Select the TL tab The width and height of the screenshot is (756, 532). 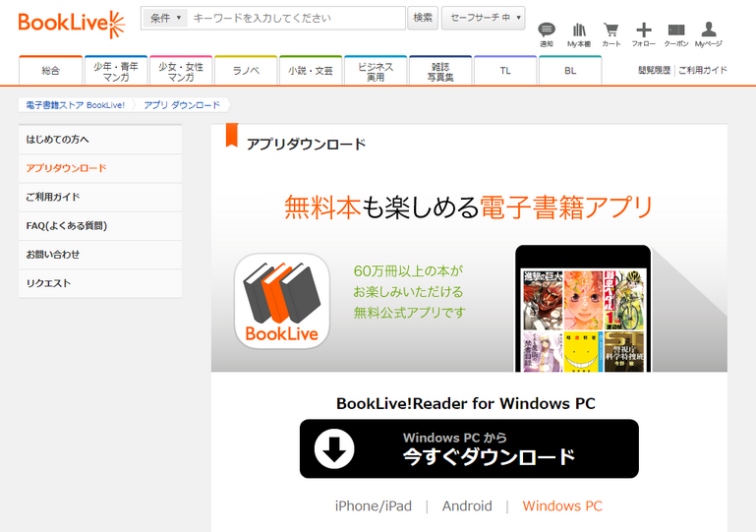pos(505,71)
